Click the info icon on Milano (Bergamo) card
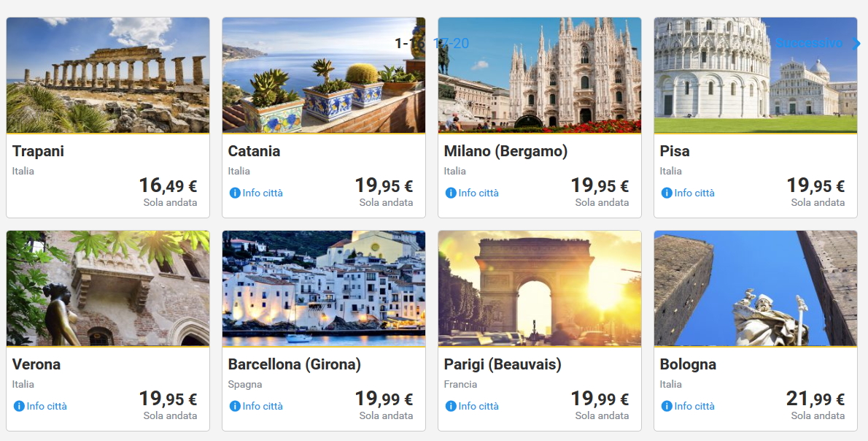The width and height of the screenshot is (868, 441). coord(451,193)
